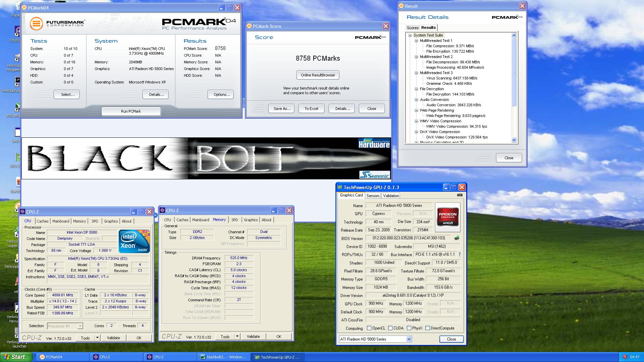The height and width of the screenshot is (362, 644).
Task: Collapse the Multithreaded Test 1 node
Action: (416, 41)
